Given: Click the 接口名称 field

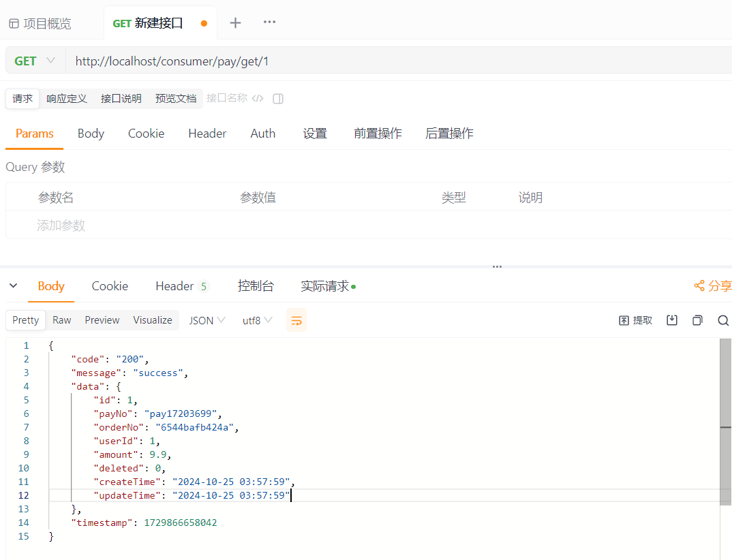Looking at the screenshot, I should click(x=227, y=98).
